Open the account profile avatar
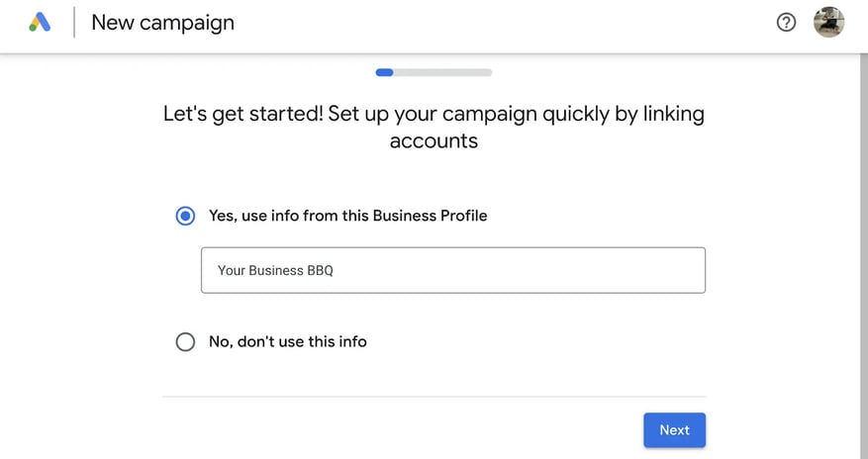 (x=828, y=22)
